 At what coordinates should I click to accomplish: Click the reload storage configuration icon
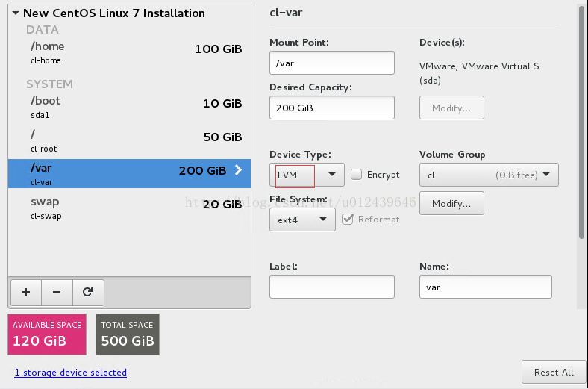[88, 292]
